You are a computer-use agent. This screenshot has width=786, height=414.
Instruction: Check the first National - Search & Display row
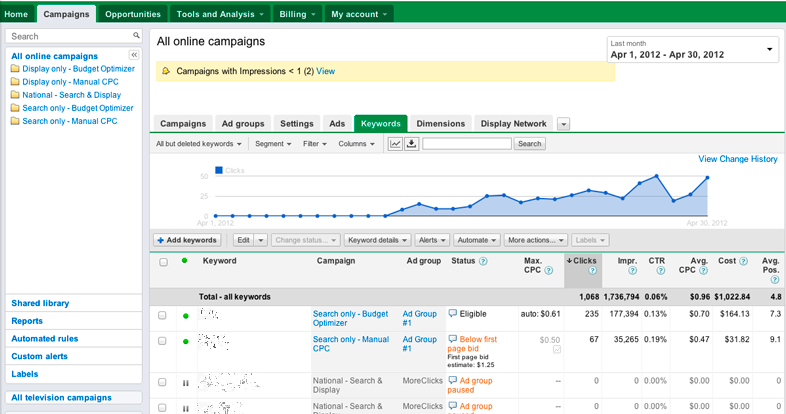click(x=162, y=382)
